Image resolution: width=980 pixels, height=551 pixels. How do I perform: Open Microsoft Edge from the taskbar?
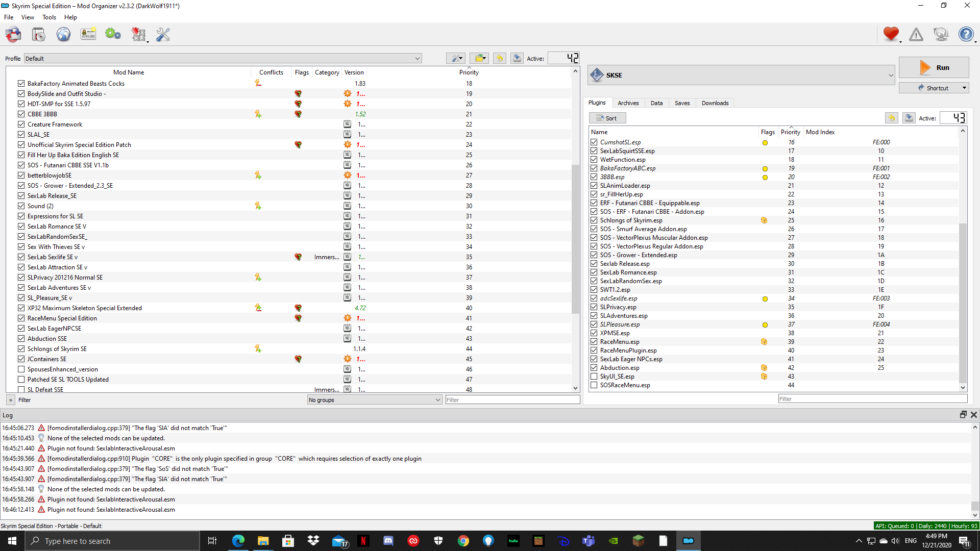(x=238, y=541)
